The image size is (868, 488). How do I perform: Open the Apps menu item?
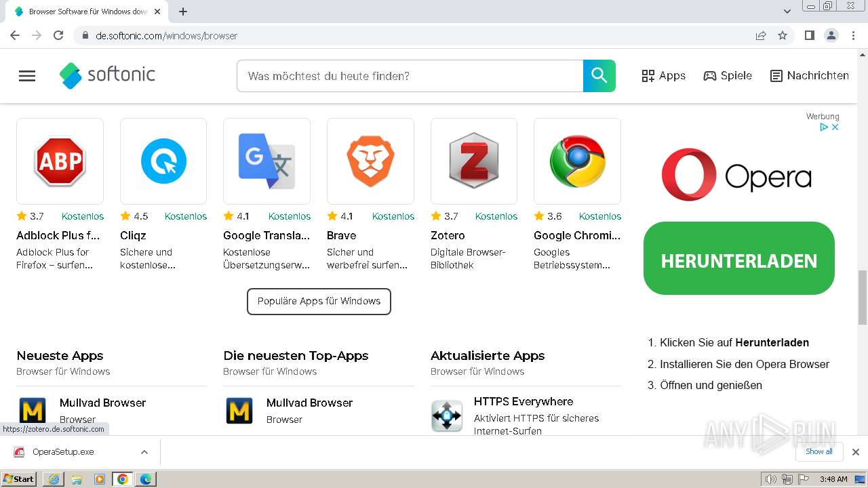(x=664, y=76)
